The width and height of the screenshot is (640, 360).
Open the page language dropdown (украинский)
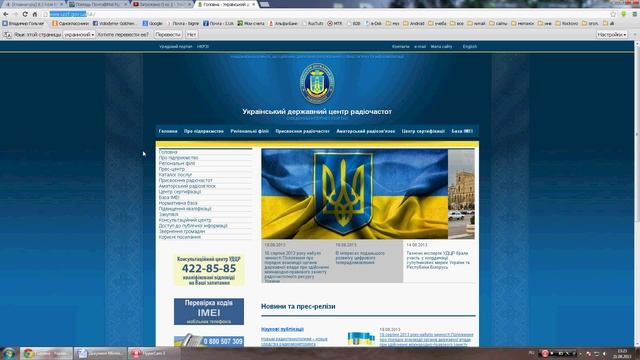[x=79, y=35]
